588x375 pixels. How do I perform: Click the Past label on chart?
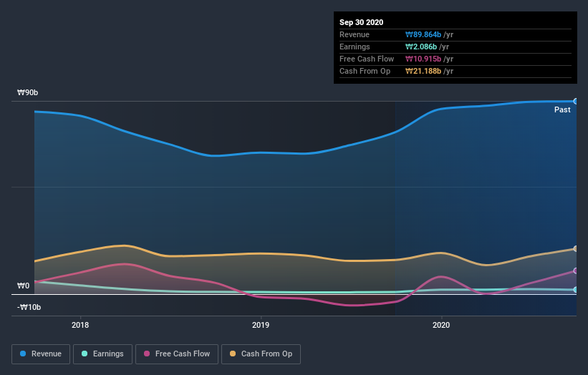pyautogui.click(x=562, y=109)
